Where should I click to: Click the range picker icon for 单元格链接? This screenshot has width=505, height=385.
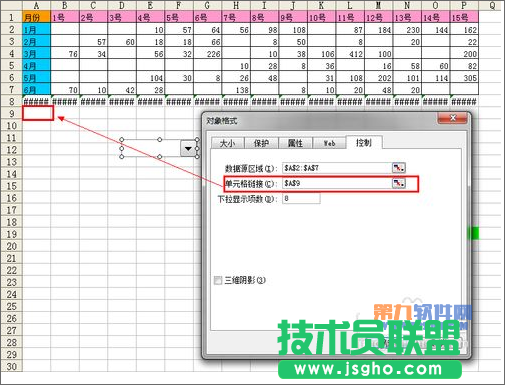point(399,183)
